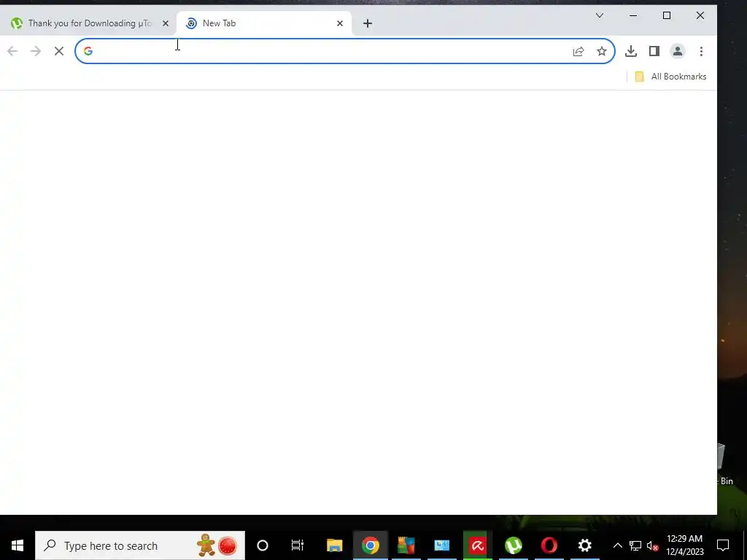The height and width of the screenshot is (560, 747).
Task: Open the blue window app on taskbar
Action: [441, 545]
